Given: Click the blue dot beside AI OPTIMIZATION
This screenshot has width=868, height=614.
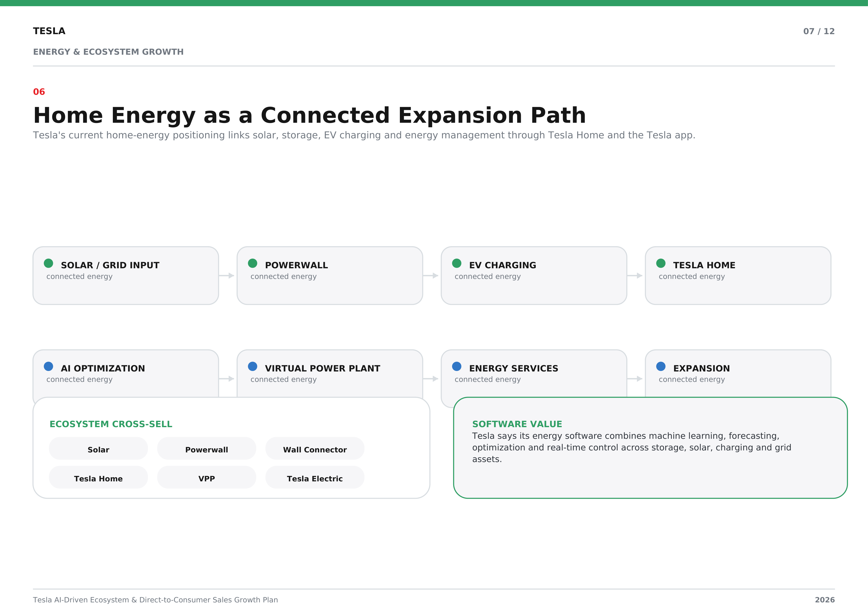Looking at the screenshot, I should (x=48, y=366).
